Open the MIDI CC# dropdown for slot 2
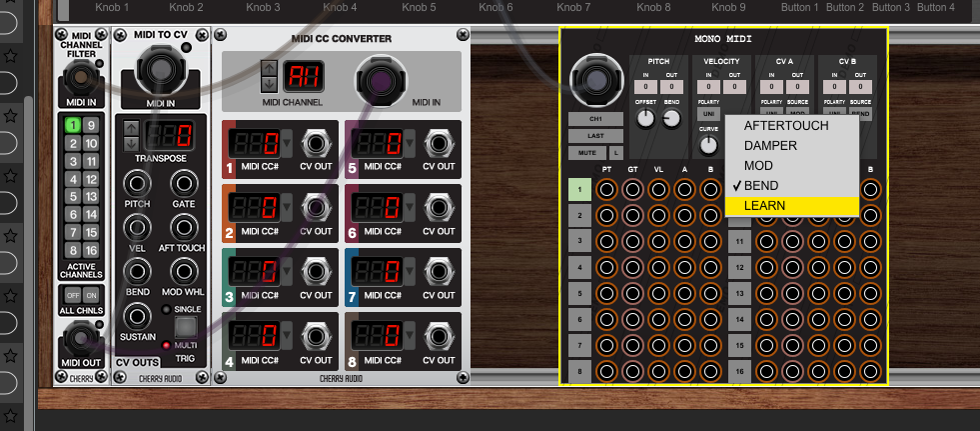The width and height of the screenshot is (980, 431). point(287,208)
